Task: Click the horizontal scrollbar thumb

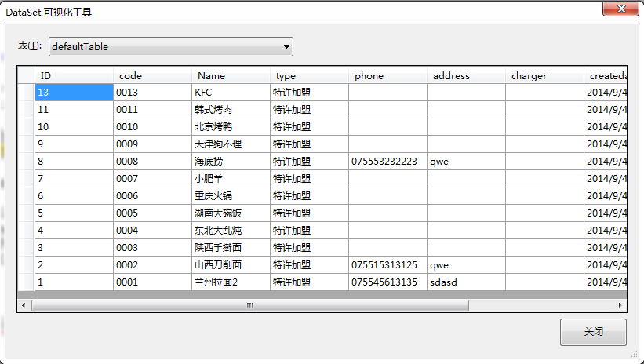Action: point(249,305)
